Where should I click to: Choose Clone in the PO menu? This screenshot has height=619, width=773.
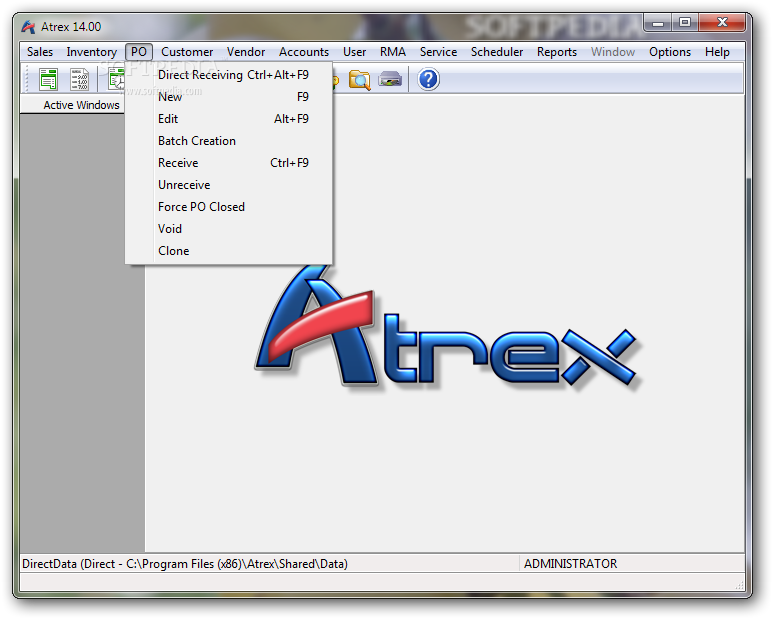(229, 251)
